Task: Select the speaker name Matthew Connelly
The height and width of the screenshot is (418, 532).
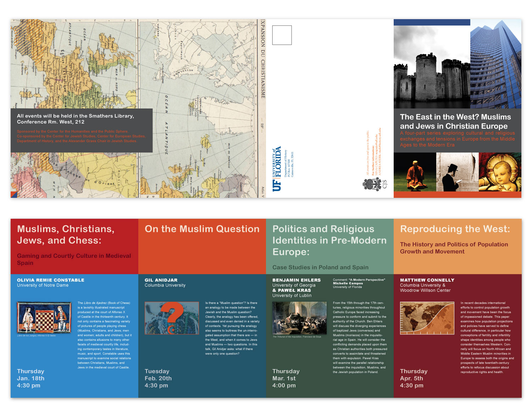Action: click(427, 280)
